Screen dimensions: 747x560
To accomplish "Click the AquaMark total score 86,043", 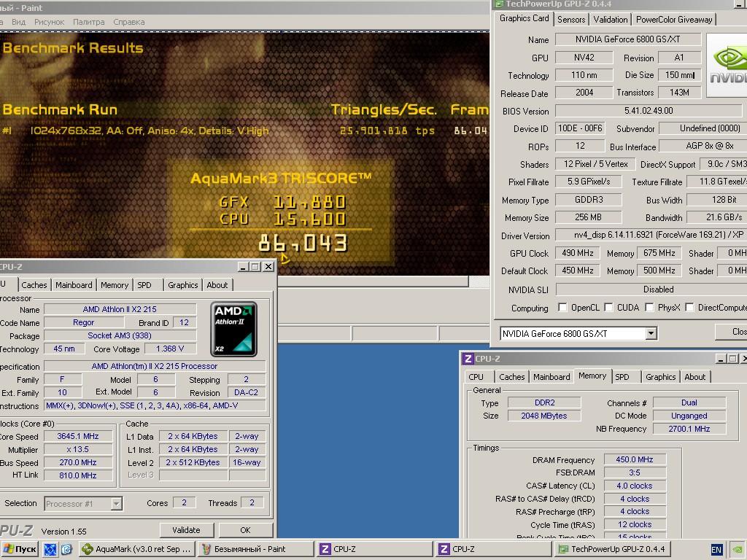I will tap(303, 244).
